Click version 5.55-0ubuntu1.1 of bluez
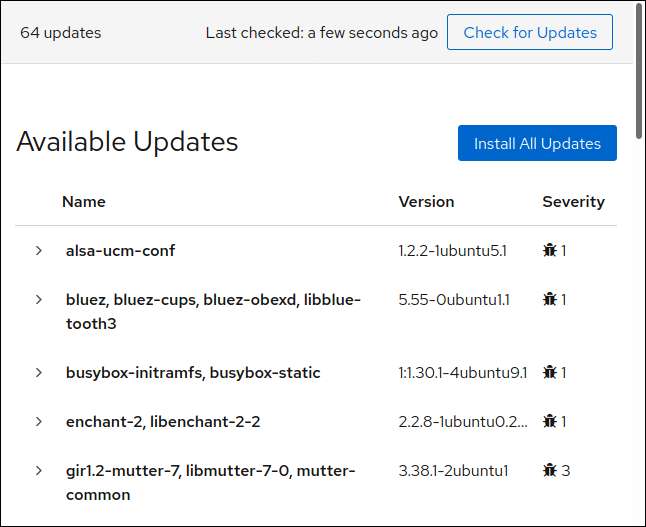 452,300
